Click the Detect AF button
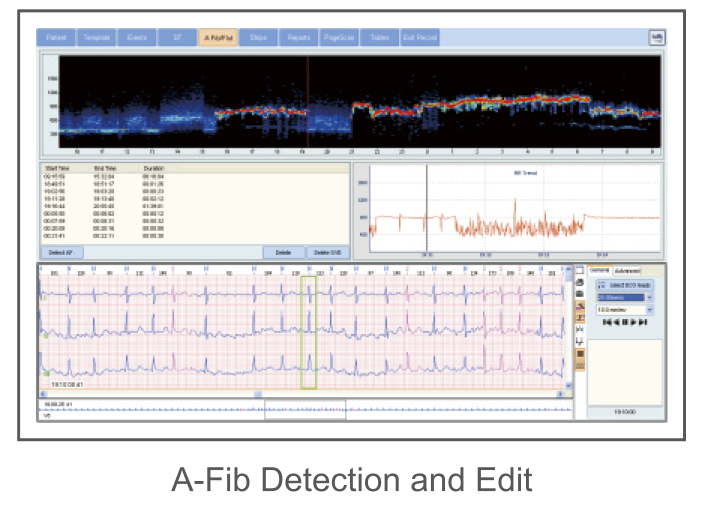The image size is (714, 520). [62, 253]
